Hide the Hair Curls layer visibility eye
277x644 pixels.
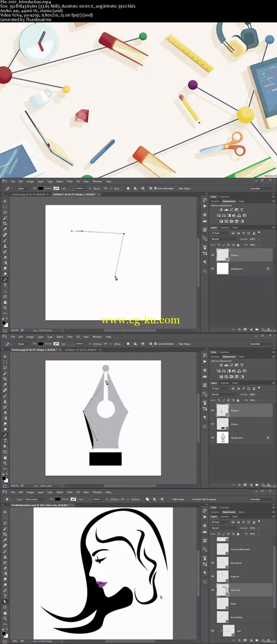(213, 590)
